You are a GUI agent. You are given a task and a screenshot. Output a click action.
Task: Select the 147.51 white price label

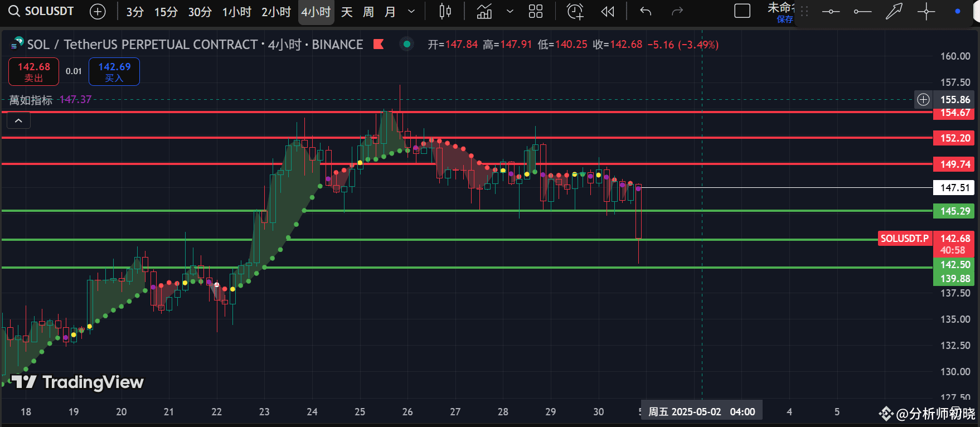(x=954, y=188)
